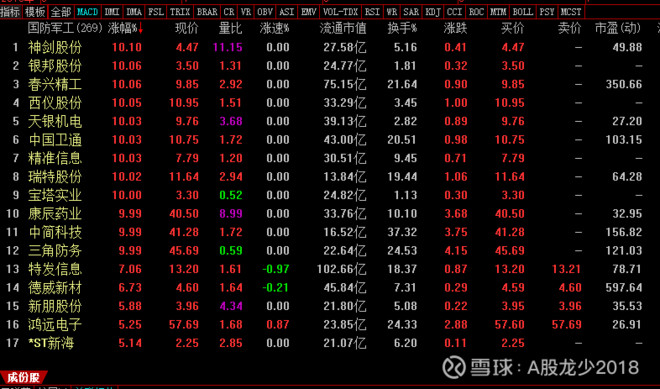Select the 神剑股份 stock row
Screen dimensions: 660x389
tap(330, 47)
